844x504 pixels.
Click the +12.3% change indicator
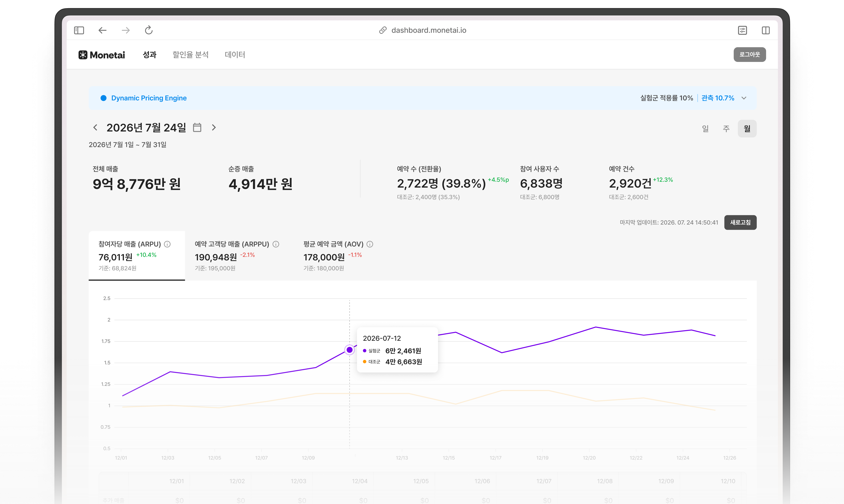[x=663, y=180]
